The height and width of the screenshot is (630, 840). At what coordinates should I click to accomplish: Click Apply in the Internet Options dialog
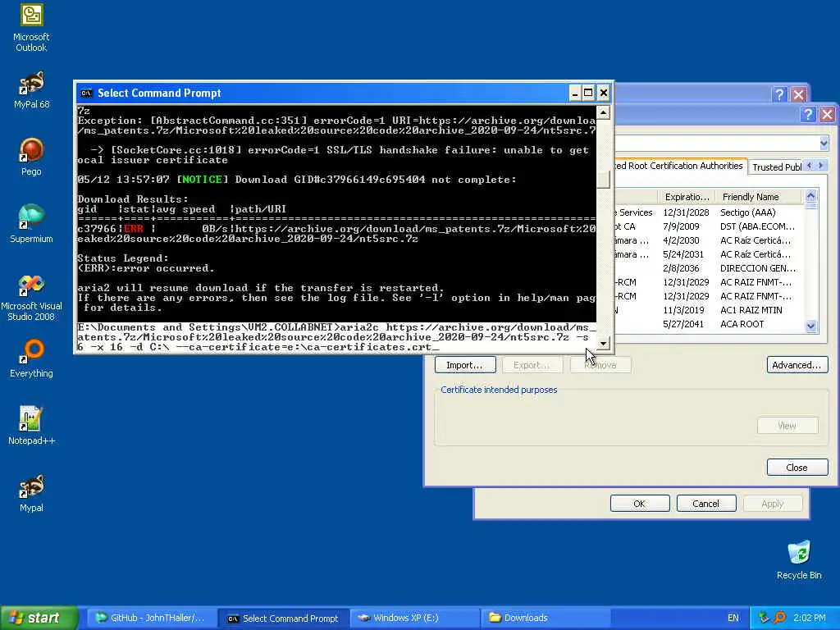(x=773, y=504)
